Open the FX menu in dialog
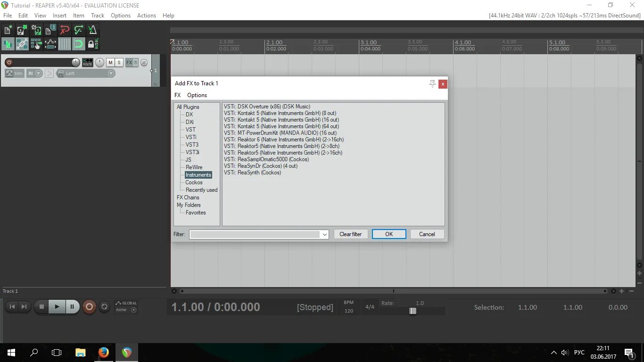Image resolution: width=644 pixels, height=362 pixels. pos(178,95)
